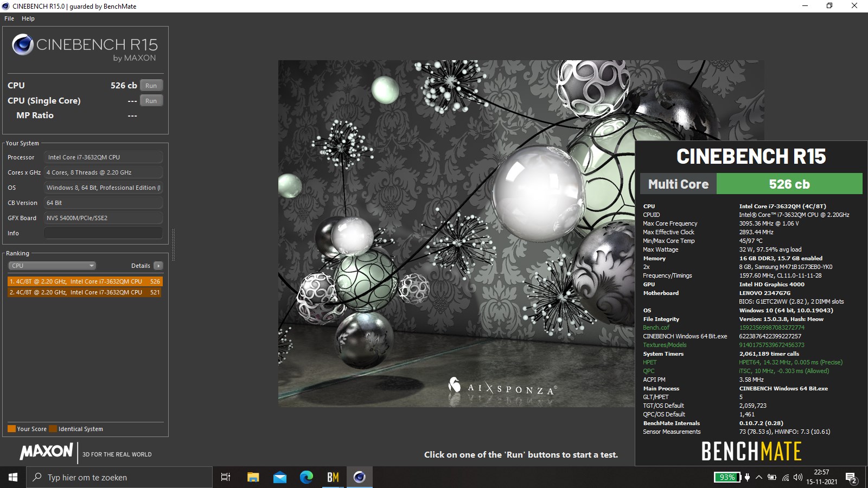Viewport: 868px width, 488px height.
Task: Click the battery charging tray icon
Action: (772, 477)
